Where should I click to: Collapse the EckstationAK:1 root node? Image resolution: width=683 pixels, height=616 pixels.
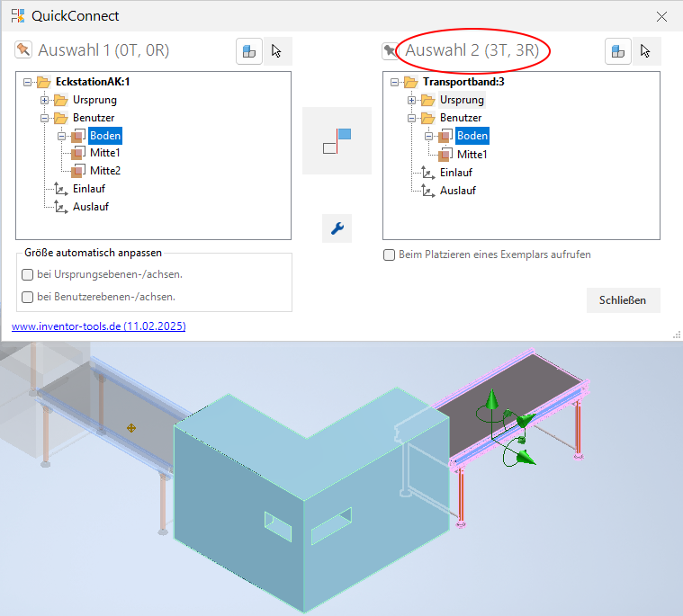(27, 82)
